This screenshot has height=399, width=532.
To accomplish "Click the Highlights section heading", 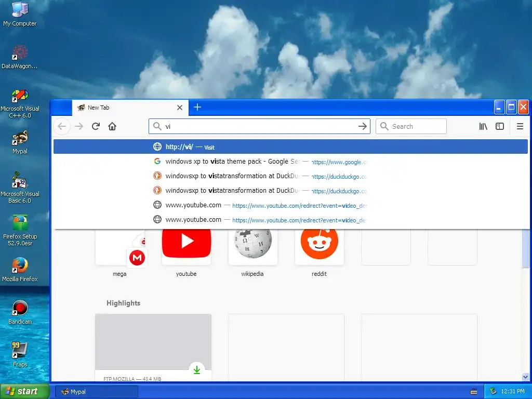I will 124,303.
